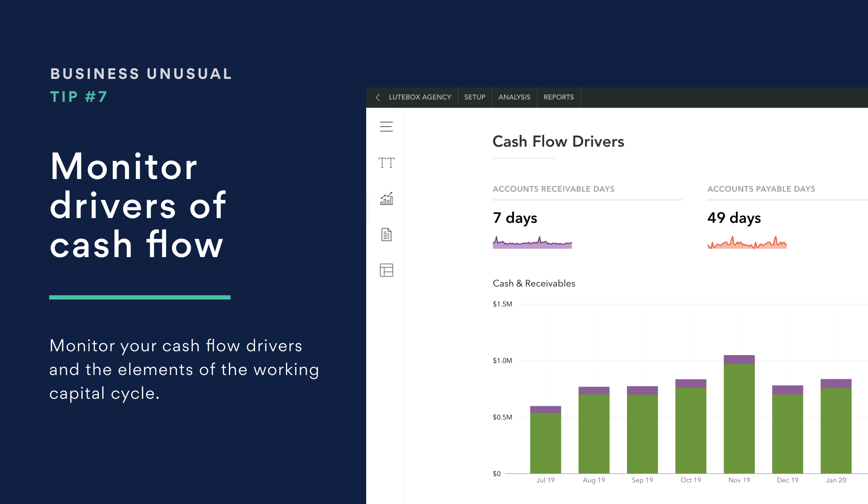Open the hamburger menu icon

386,126
